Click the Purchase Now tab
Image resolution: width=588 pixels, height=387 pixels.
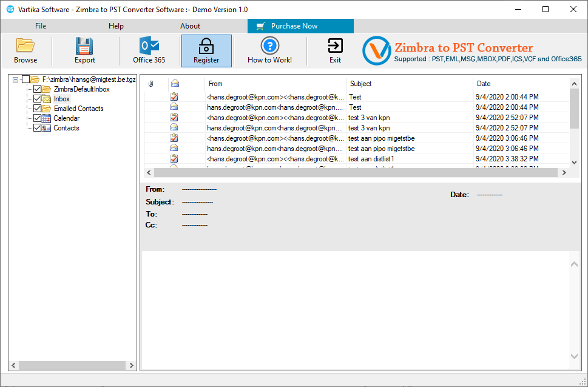pos(300,26)
